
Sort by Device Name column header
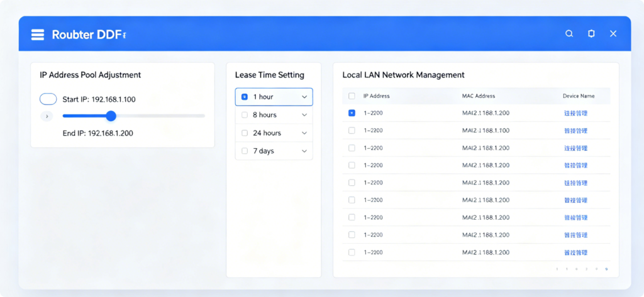[x=579, y=96]
